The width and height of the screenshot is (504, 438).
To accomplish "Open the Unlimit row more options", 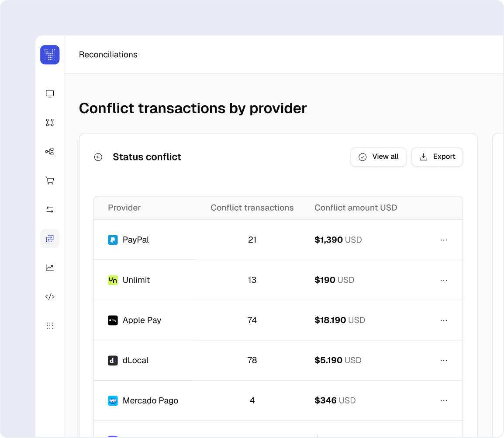I will coord(444,280).
